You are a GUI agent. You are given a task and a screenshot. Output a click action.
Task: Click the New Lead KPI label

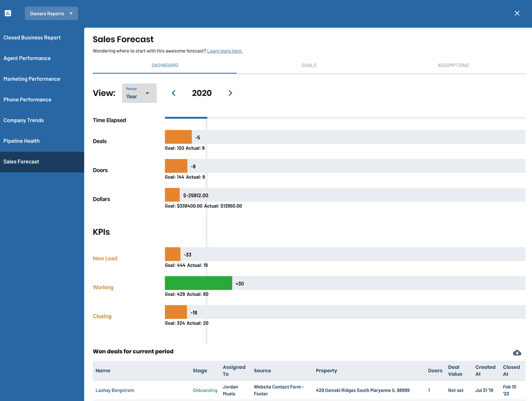pos(105,258)
